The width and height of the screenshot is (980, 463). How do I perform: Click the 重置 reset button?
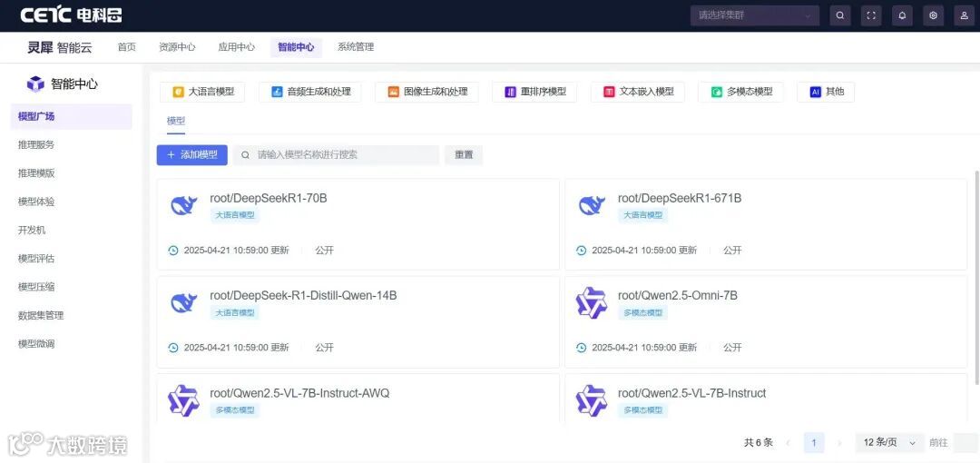[464, 154]
